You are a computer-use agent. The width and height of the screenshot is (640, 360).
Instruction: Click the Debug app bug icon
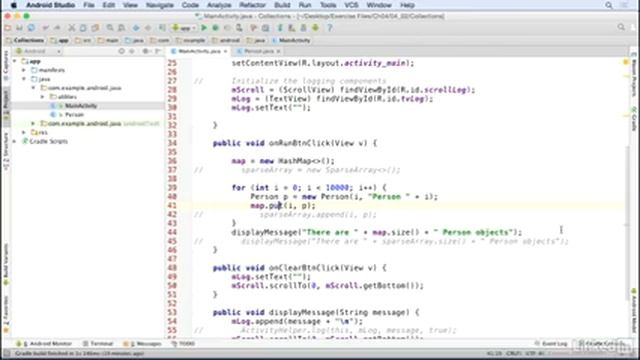coord(216,28)
